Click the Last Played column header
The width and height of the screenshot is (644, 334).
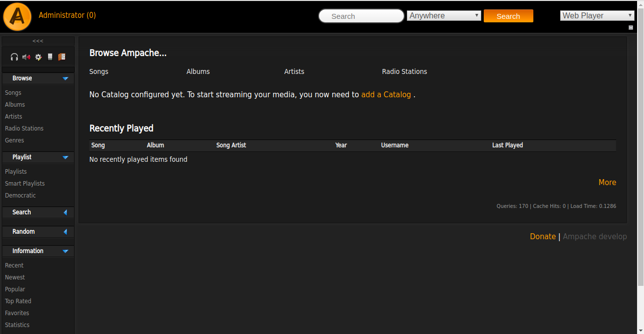click(x=508, y=145)
